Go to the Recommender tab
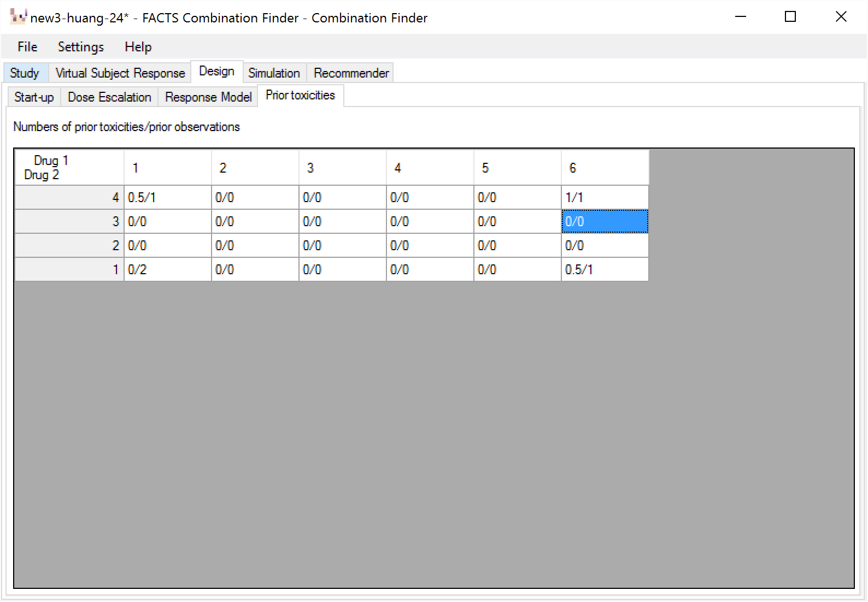The width and height of the screenshot is (868, 602). (x=351, y=73)
